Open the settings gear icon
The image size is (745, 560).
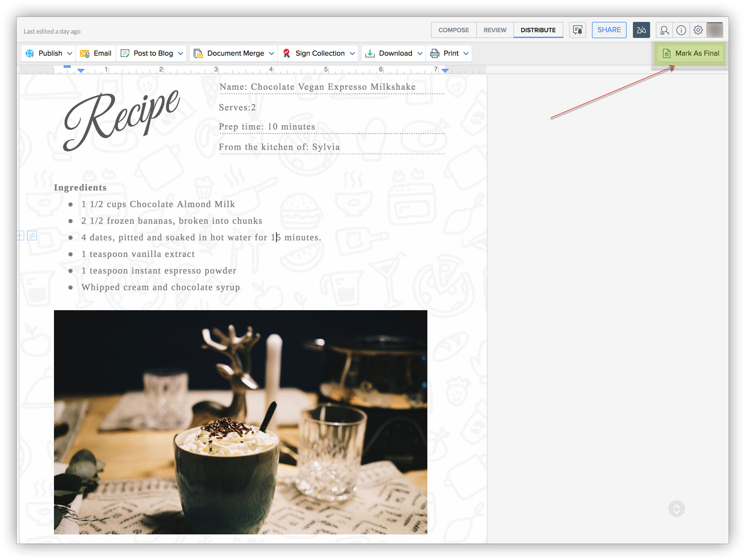[x=698, y=30]
